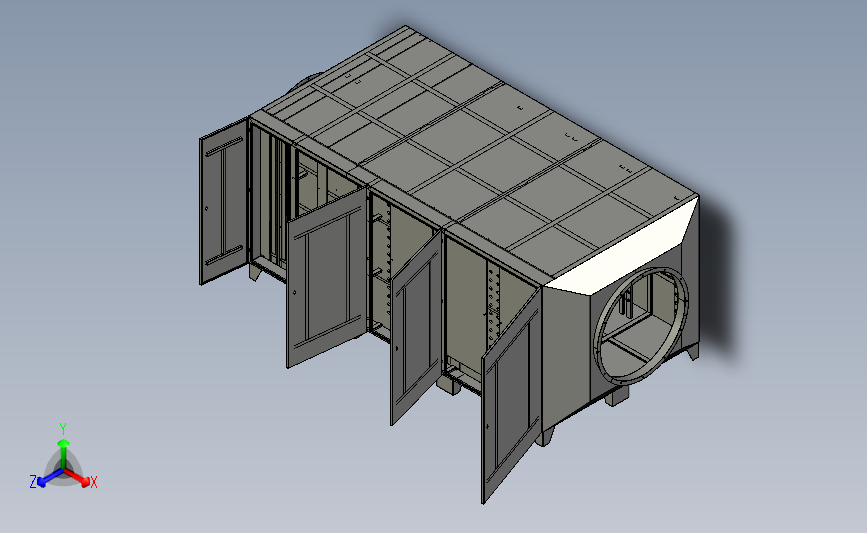The width and height of the screenshot is (867, 533).
Task: Select the nearest open door at front corner
Action: (510, 396)
